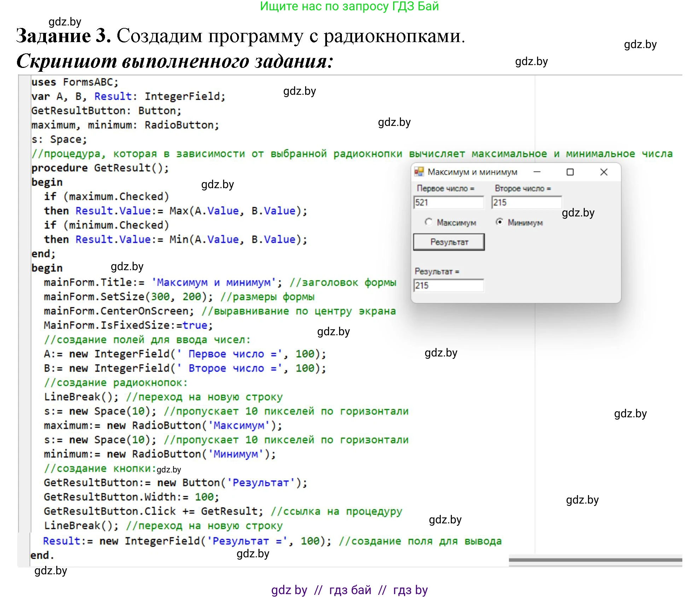Click the close icon of the Максимум и минимум window
Image resolution: width=700 pixels, height=598 pixels.
[604, 173]
